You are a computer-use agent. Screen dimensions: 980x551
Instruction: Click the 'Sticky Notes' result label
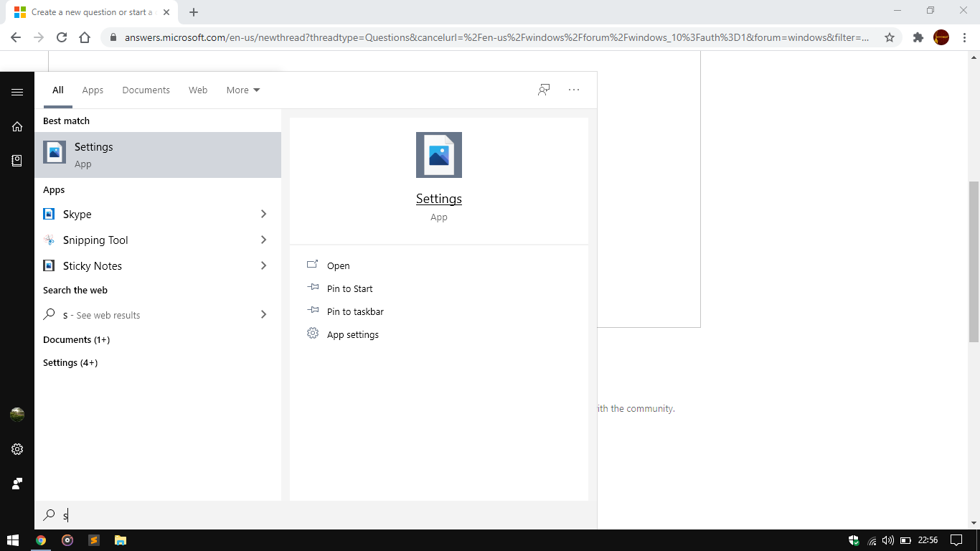coord(93,265)
